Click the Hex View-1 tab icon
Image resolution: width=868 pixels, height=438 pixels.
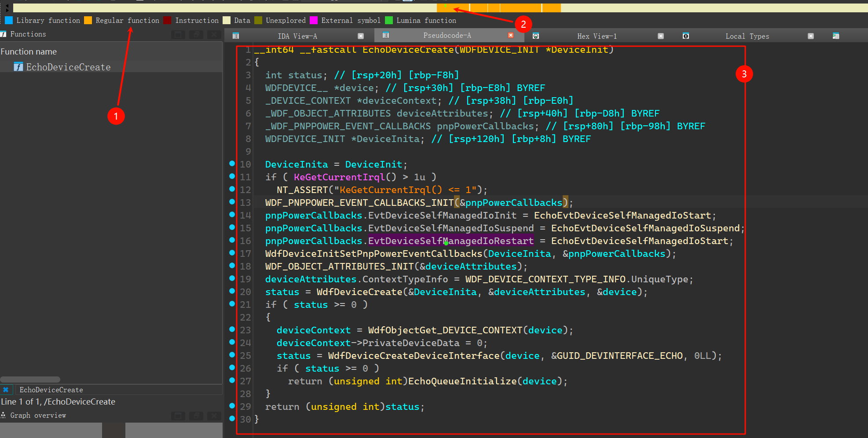click(536, 36)
